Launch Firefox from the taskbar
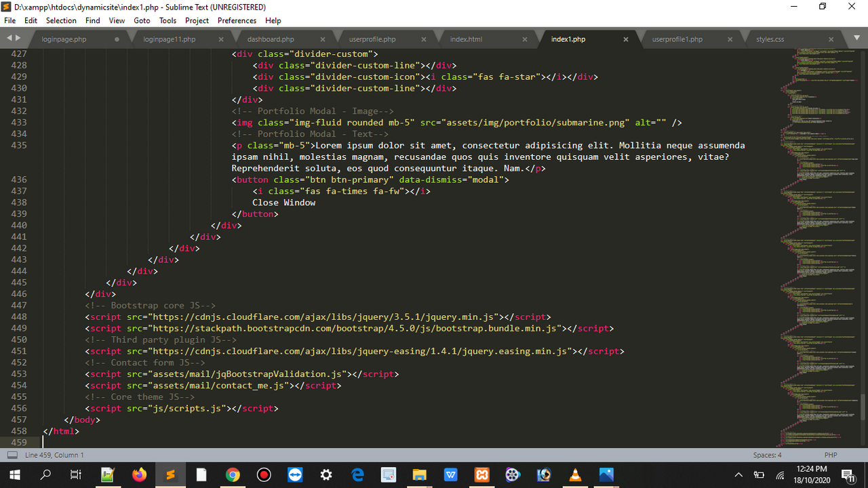Image resolution: width=868 pixels, height=488 pixels. [x=139, y=474]
